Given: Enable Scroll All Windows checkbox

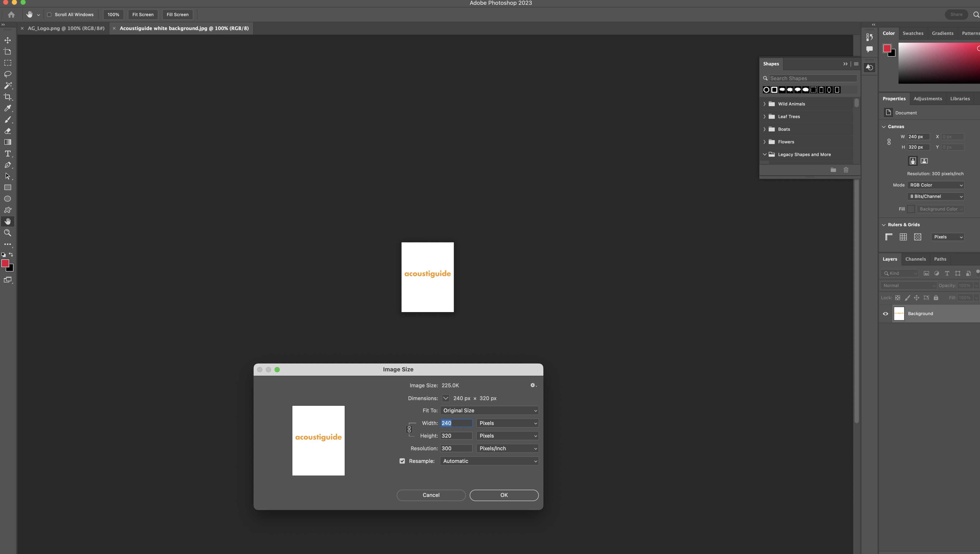Looking at the screenshot, I should (49, 15).
